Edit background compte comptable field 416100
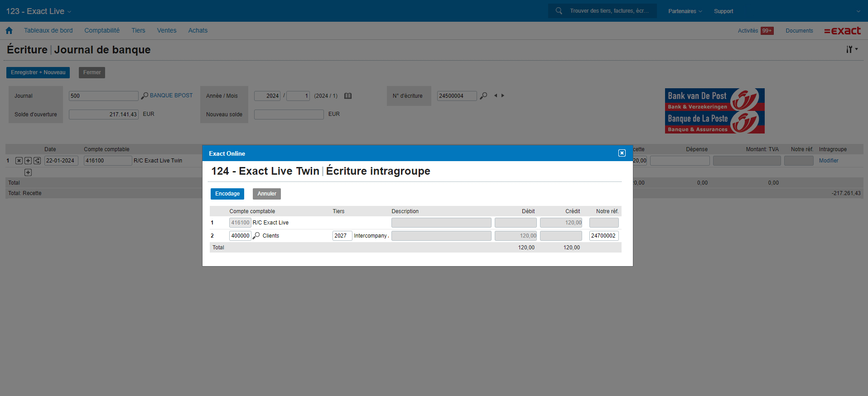 [108, 161]
